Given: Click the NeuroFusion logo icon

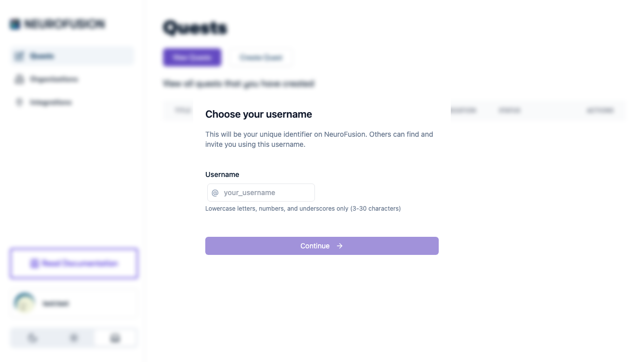Looking at the screenshot, I should 15,24.
